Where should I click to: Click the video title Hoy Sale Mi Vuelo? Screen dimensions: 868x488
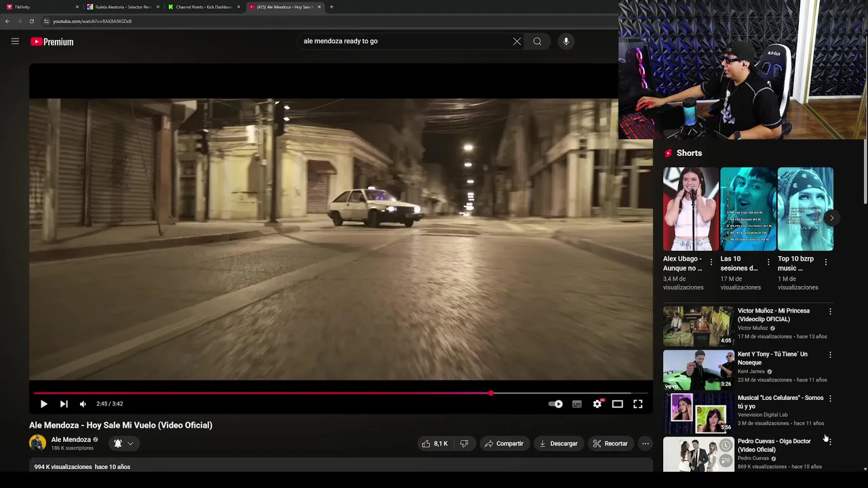coord(121,425)
